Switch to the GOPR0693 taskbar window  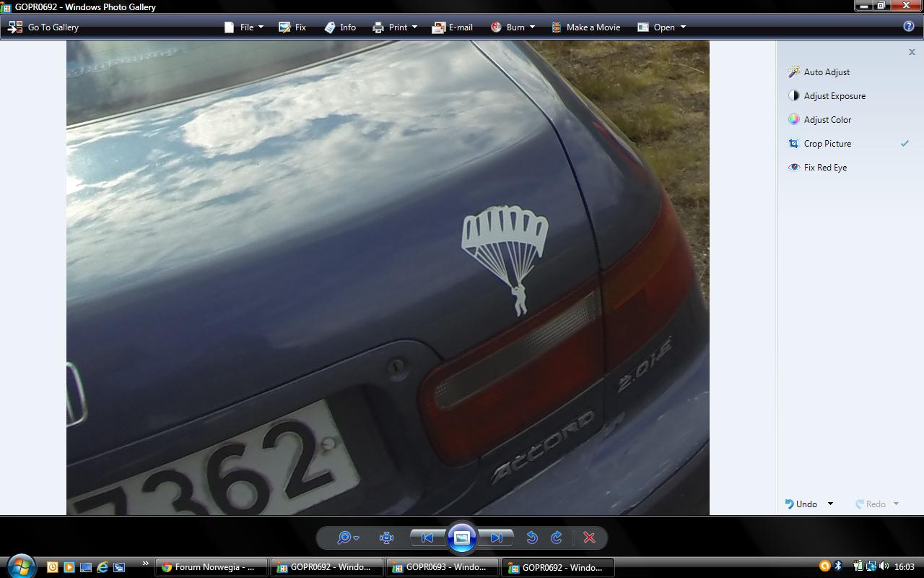[x=442, y=567]
